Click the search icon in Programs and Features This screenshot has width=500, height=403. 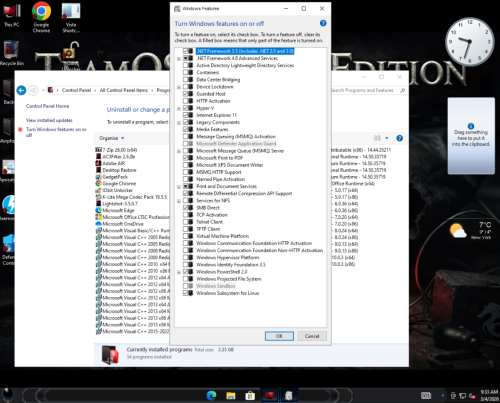coord(402,90)
